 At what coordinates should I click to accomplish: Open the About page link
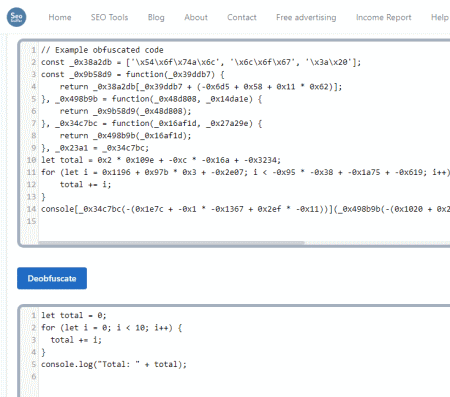(196, 17)
